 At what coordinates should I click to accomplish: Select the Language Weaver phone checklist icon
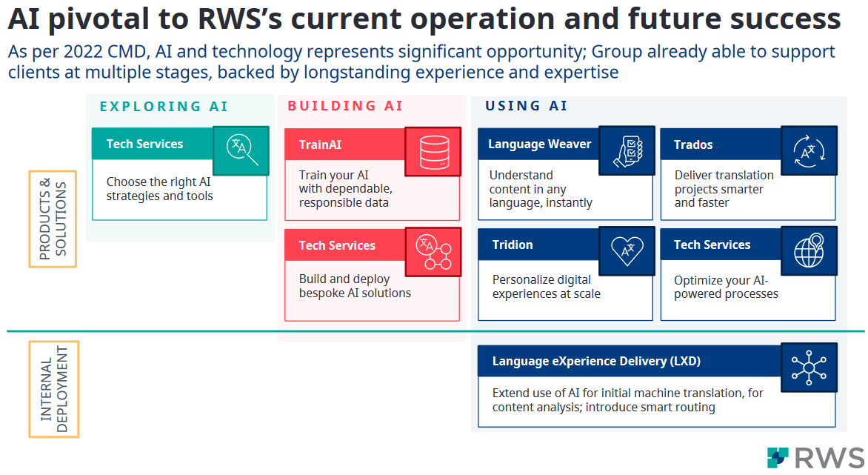[x=627, y=150]
